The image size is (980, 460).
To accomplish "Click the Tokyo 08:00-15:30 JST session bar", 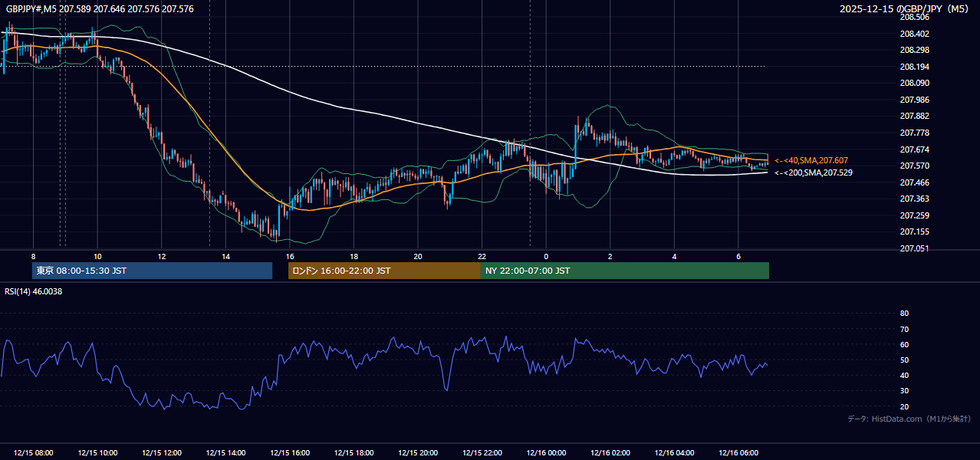I will point(152,271).
